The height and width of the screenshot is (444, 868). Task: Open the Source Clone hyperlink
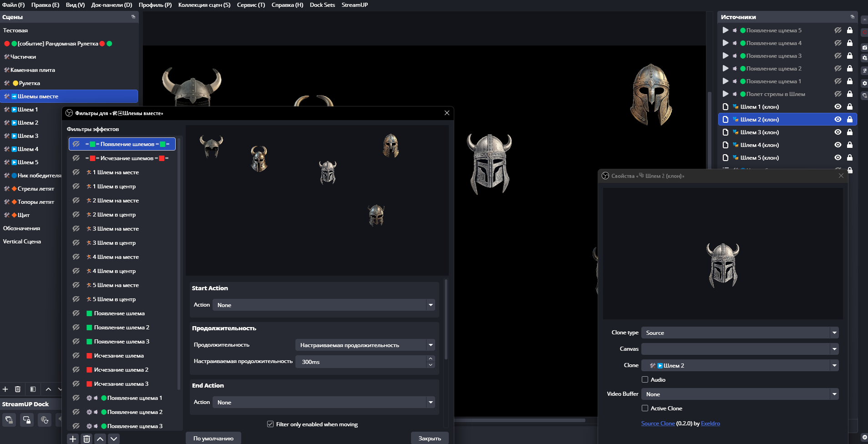coord(658,423)
